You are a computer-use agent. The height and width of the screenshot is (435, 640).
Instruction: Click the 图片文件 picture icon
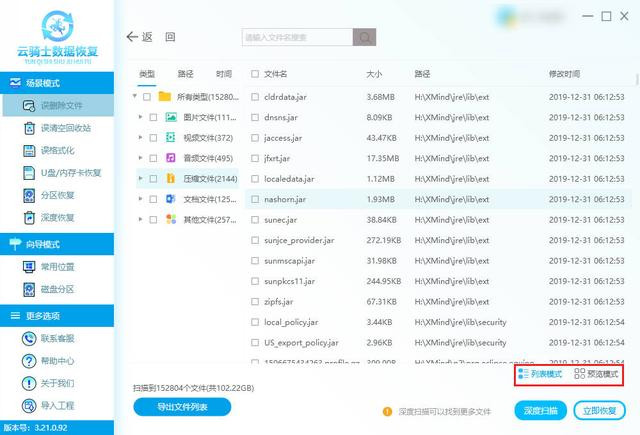171,117
